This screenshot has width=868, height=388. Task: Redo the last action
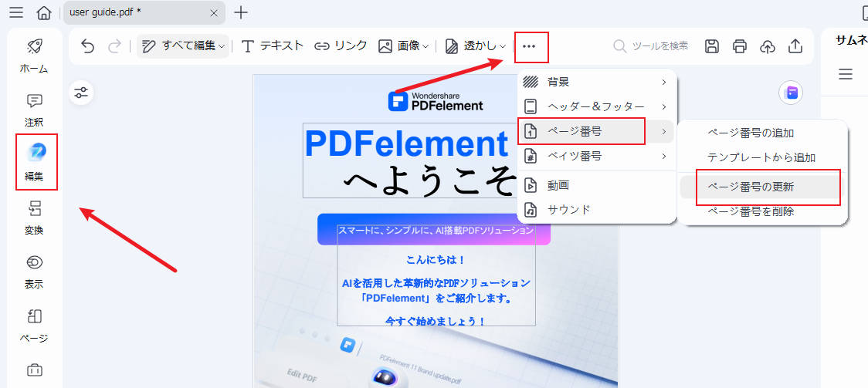(x=114, y=46)
